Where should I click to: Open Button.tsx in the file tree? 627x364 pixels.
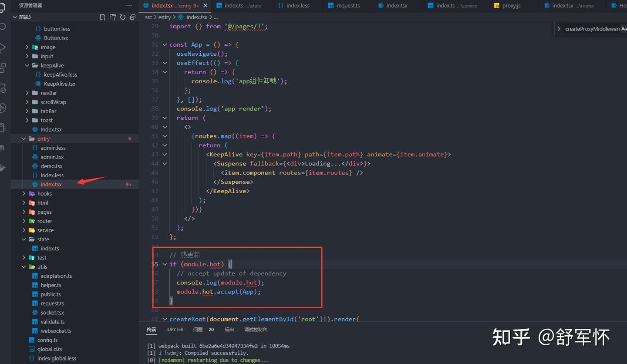click(x=56, y=38)
